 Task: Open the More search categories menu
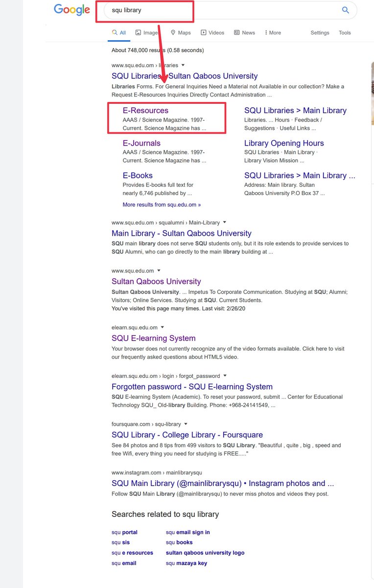tap(273, 33)
